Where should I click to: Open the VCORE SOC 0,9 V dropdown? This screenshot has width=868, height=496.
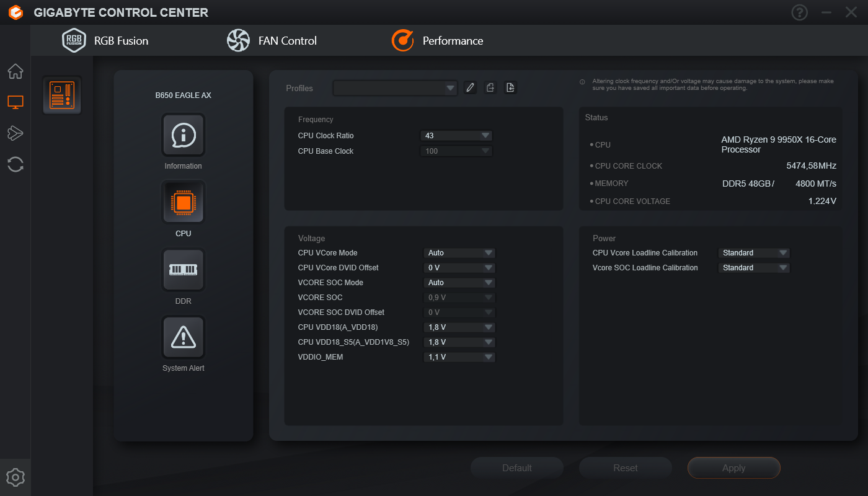pyautogui.click(x=459, y=298)
